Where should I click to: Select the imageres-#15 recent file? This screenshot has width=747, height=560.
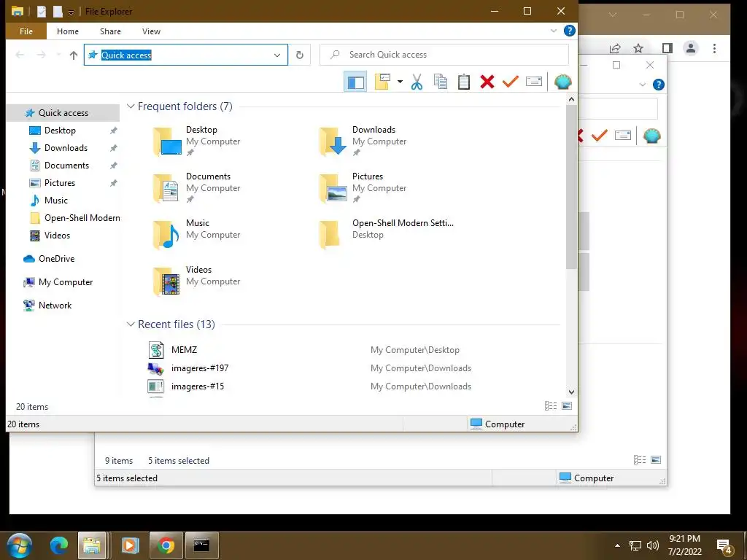(x=197, y=386)
